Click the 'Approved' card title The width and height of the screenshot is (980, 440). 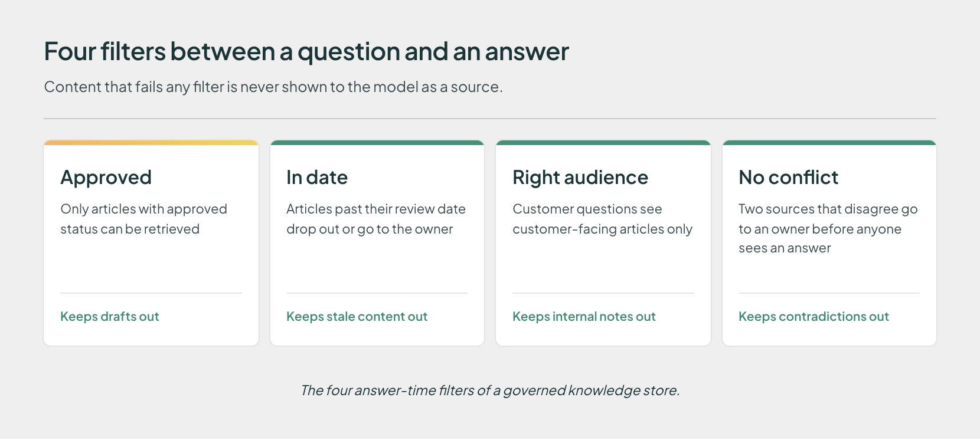coord(106,178)
